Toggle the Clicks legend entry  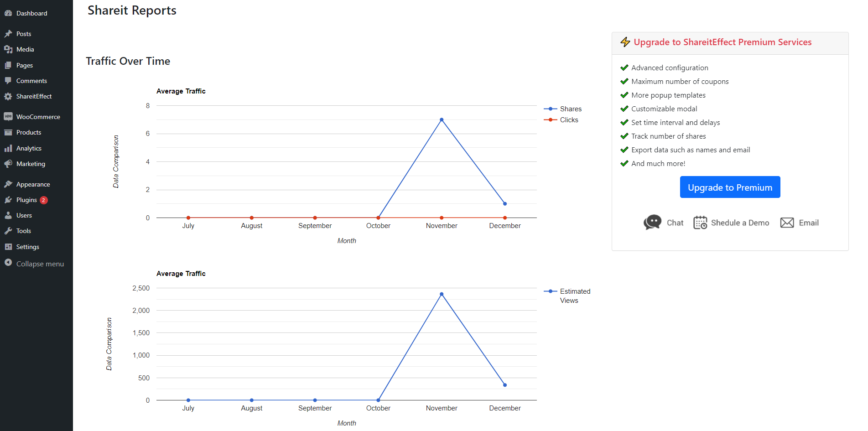561,119
